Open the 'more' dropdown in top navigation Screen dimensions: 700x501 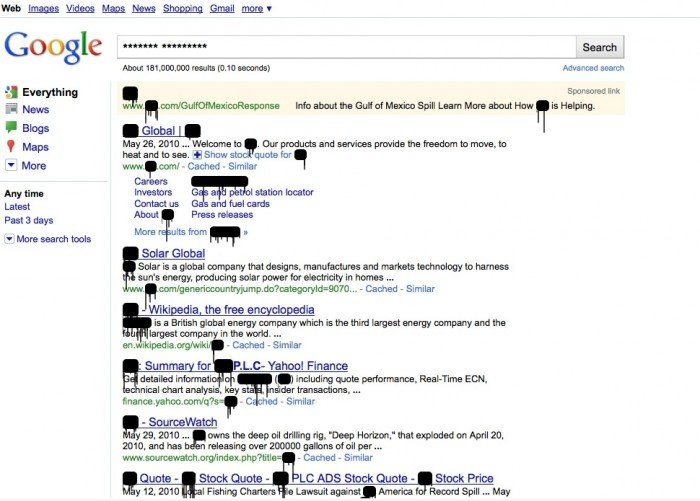pyautogui.click(x=257, y=8)
